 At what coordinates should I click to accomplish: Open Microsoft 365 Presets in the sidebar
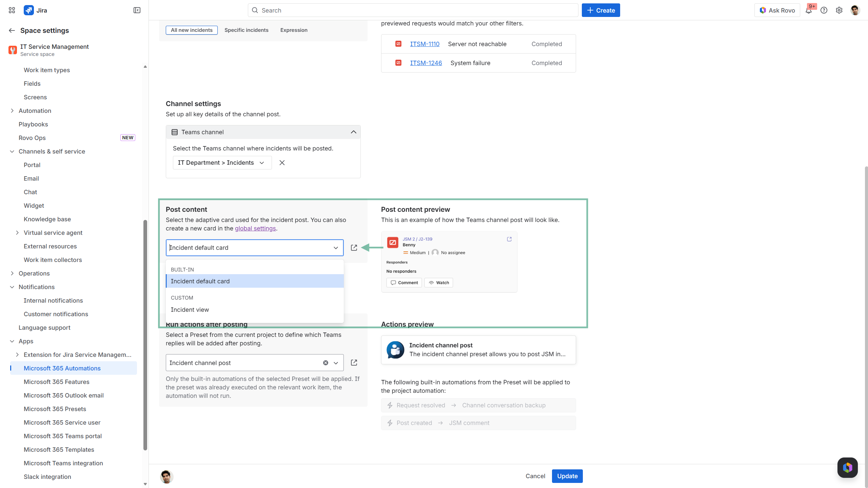(x=55, y=409)
